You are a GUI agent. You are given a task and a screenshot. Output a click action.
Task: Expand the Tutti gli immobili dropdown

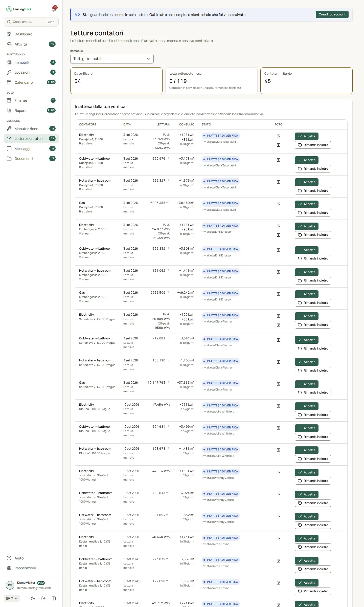coord(112,59)
